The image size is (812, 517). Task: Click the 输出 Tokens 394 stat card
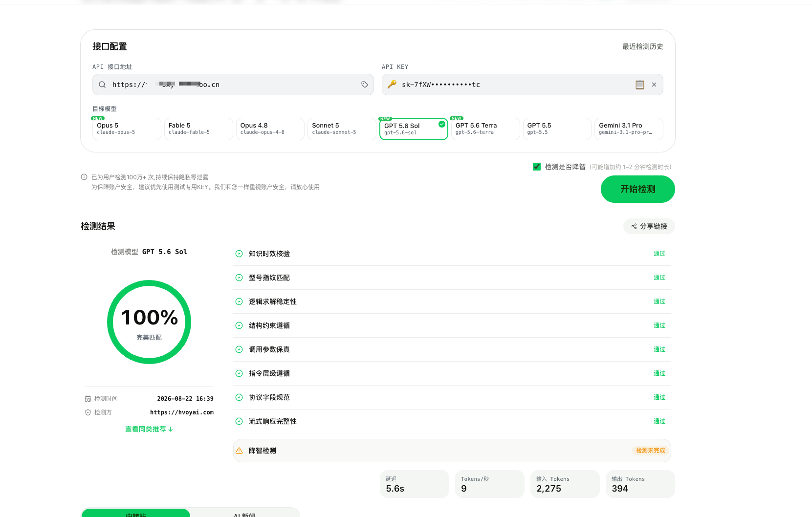(640, 484)
